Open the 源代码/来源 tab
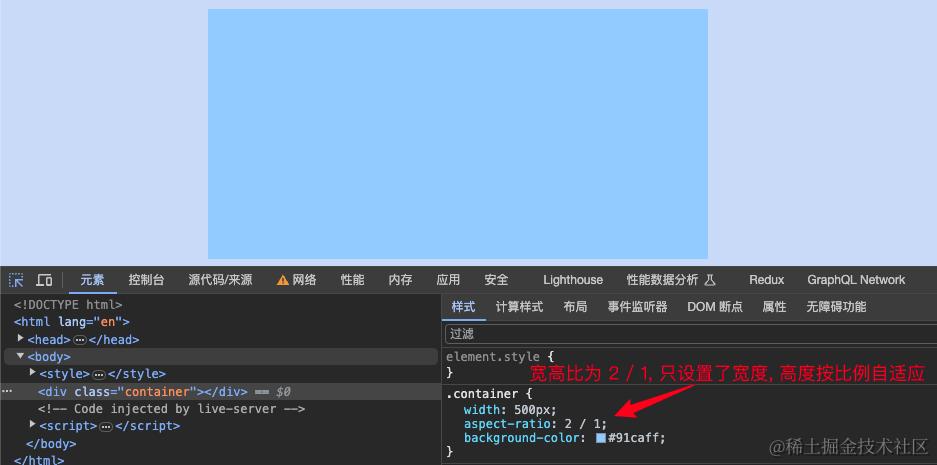This screenshot has height=465, width=937. 221,280
